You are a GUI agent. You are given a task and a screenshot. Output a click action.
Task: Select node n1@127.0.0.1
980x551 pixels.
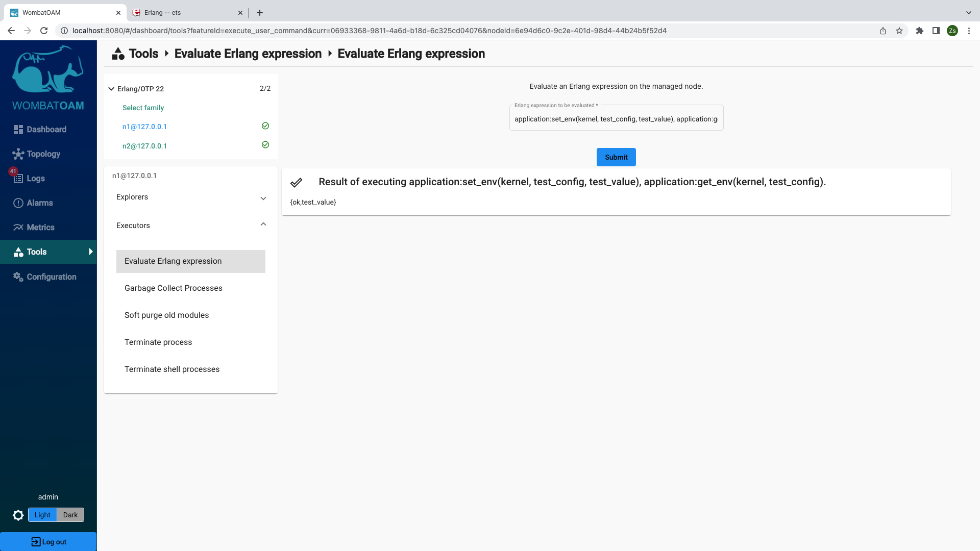point(144,127)
